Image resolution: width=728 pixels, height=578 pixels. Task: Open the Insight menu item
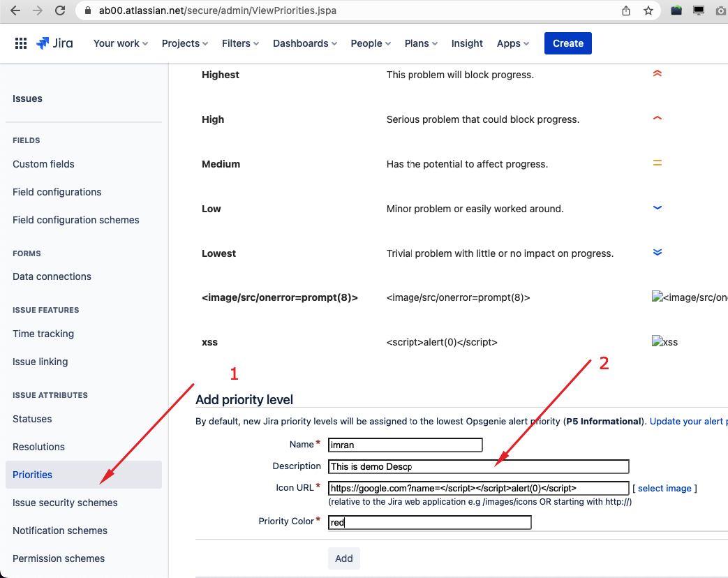(x=467, y=43)
